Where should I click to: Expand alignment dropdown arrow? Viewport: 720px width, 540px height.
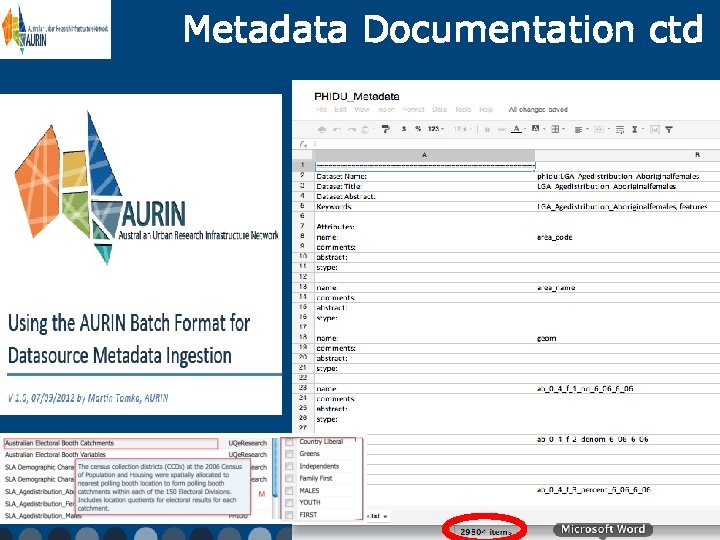click(x=587, y=129)
